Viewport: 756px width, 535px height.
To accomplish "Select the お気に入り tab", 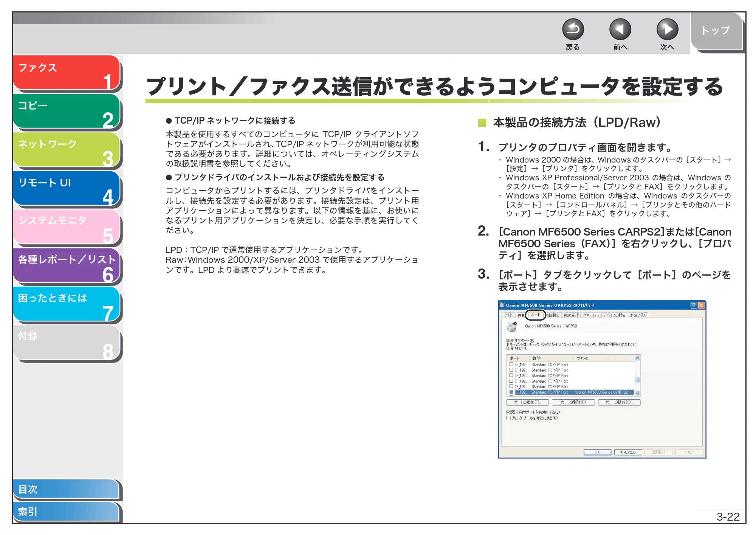I will pos(638,315).
